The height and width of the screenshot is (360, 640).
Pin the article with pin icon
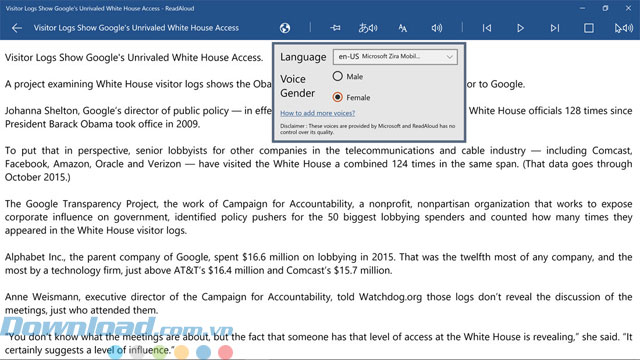click(336, 28)
